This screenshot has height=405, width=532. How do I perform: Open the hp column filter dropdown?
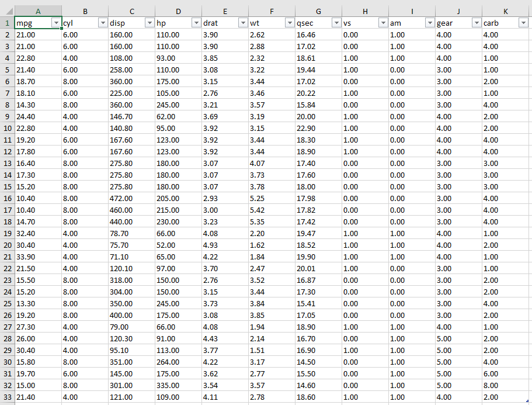(196, 23)
